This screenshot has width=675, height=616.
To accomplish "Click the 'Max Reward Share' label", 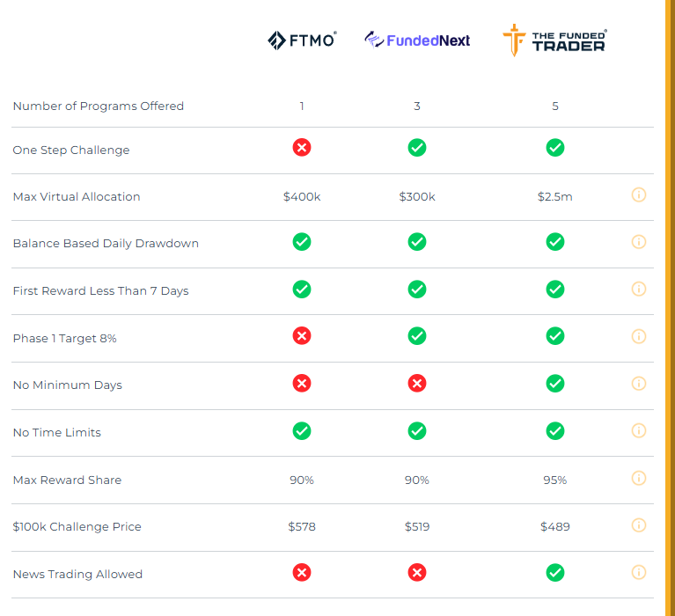I will [67, 480].
